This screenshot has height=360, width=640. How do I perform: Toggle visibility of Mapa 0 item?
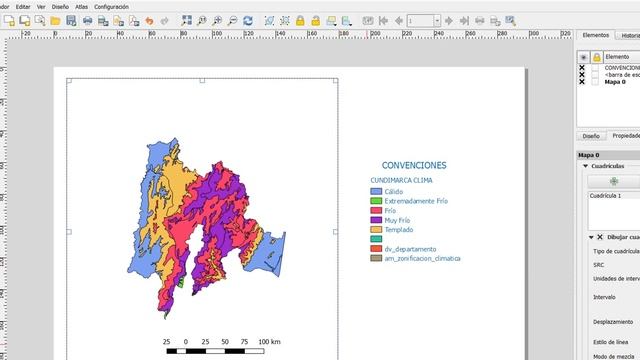[x=582, y=82]
